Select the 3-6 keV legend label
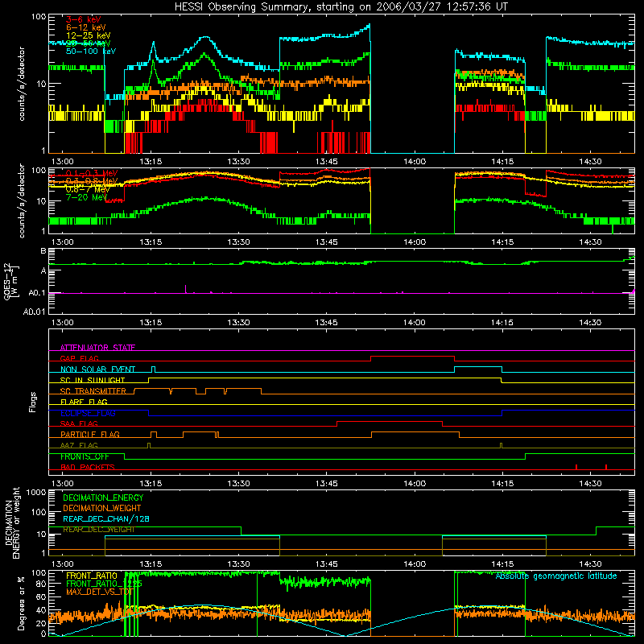The image size is (644, 644). click(x=83, y=19)
